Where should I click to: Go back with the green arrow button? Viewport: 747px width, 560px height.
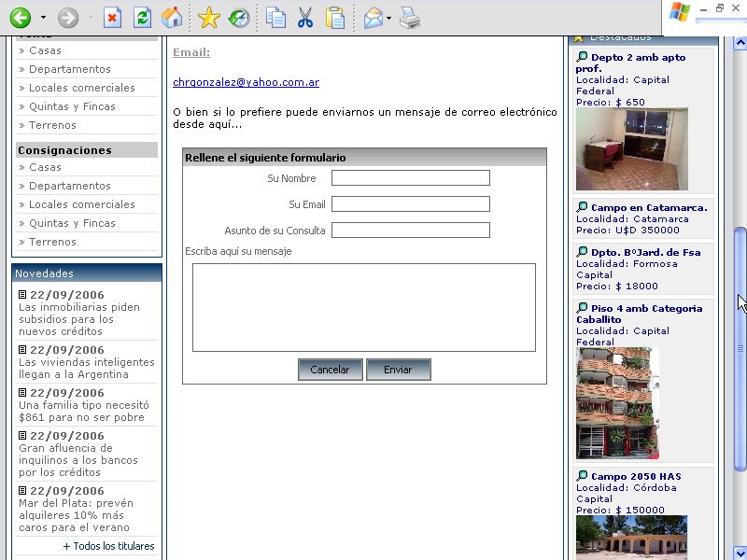(21, 18)
